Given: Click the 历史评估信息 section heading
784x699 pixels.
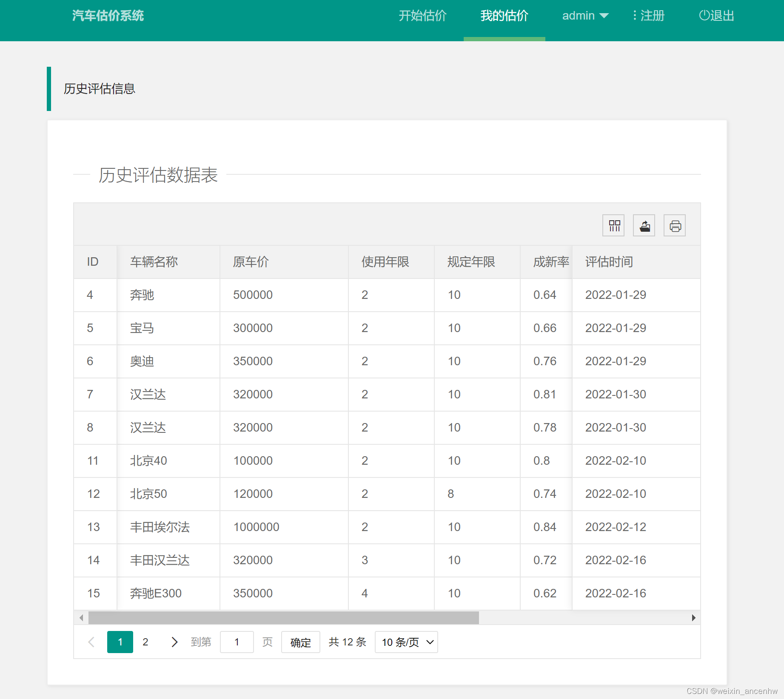Looking at the screenshot, I should (x=100, y=89).
